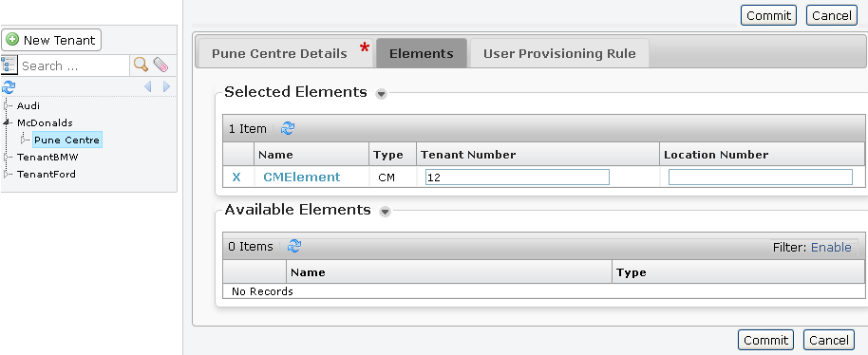Select TenantFord in tenant tree
The height and width of the screenshot is (355, 868).
(47, 175)
